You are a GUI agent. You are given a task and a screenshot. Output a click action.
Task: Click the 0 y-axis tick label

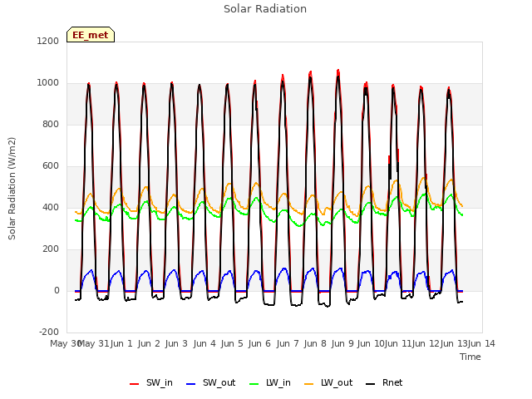coord(57,290)
